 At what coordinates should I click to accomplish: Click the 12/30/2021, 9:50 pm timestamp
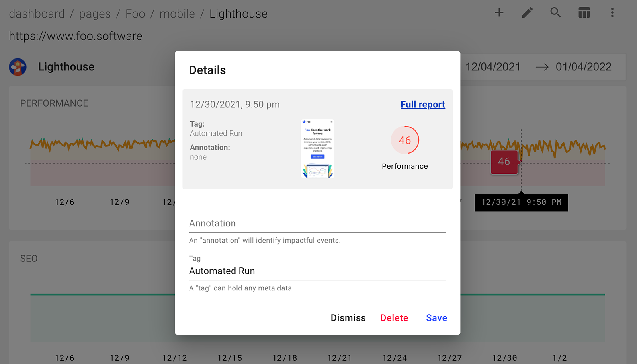click(x=235, y=105)
